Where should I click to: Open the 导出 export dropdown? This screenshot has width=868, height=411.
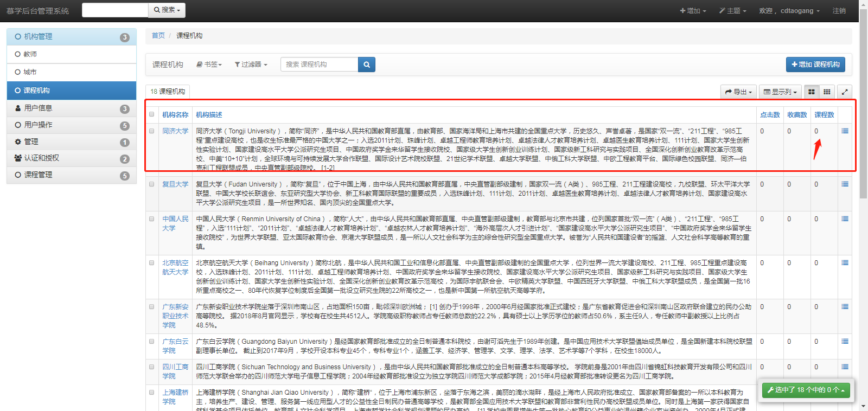pos(738,92)
